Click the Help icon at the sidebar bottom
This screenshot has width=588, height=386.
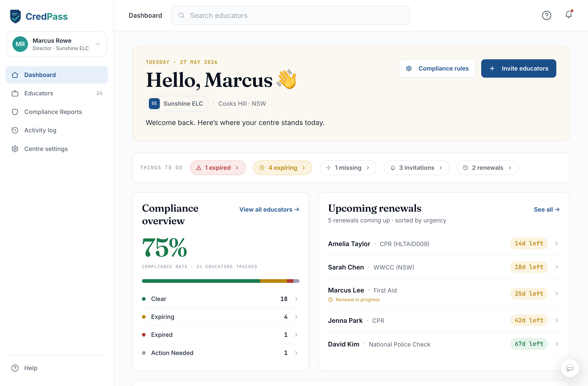15,368
